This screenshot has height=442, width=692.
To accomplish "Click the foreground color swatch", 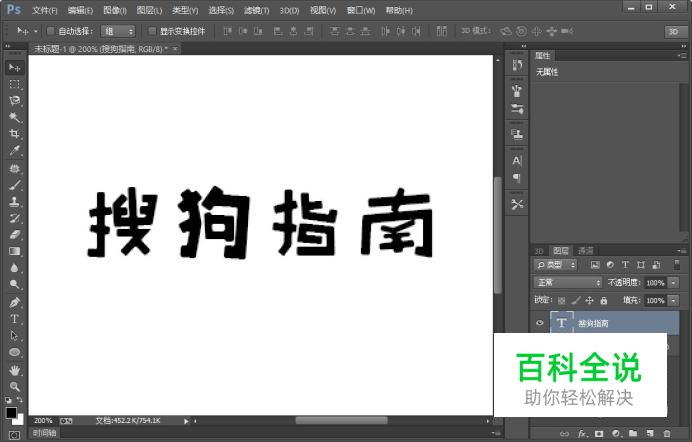I will (11, 413).
